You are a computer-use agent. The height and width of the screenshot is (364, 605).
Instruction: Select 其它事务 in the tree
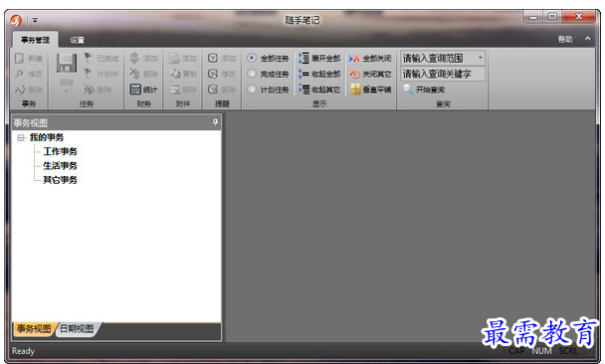click(60, 180)
